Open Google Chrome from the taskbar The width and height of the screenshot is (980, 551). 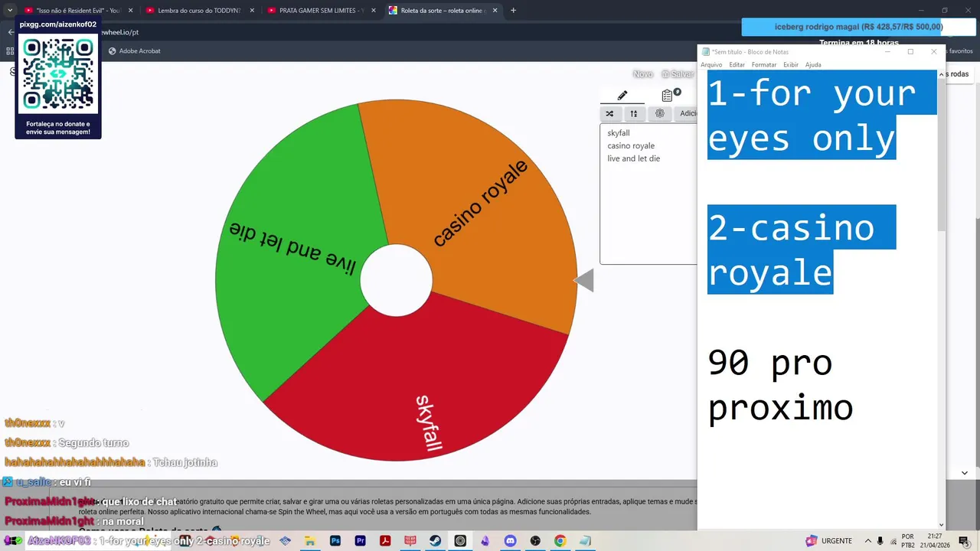[x=560, y=541]
